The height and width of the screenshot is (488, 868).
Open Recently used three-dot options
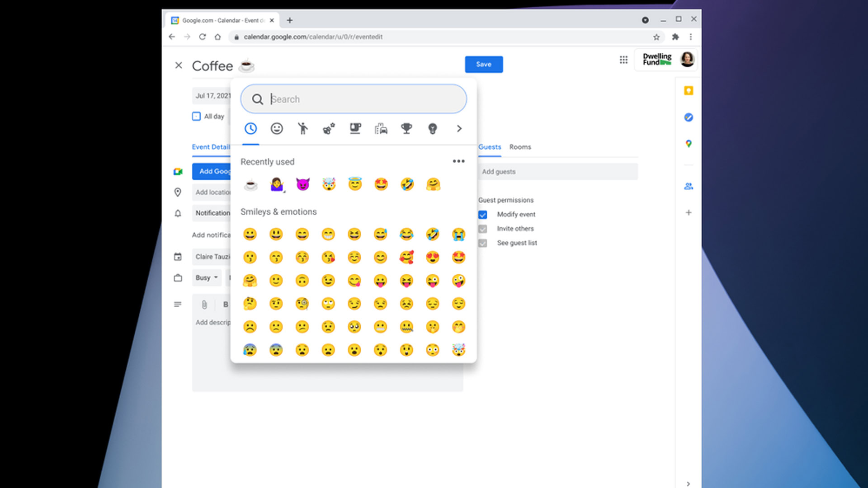click(458, 161)
